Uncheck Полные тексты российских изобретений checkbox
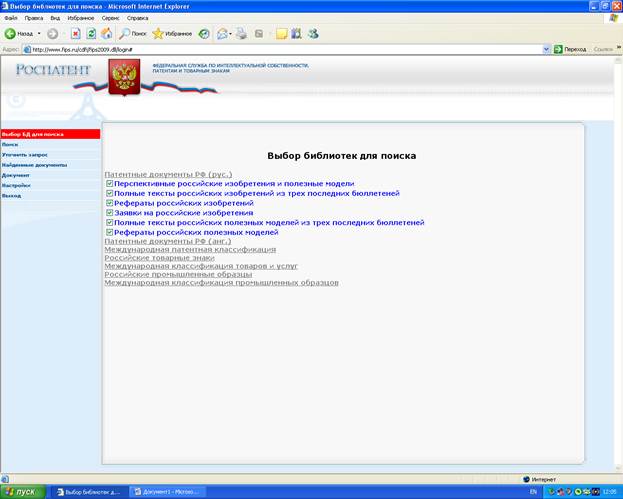Screen dimensions: 623x499 pyautogui.click(x=110, y=193)
